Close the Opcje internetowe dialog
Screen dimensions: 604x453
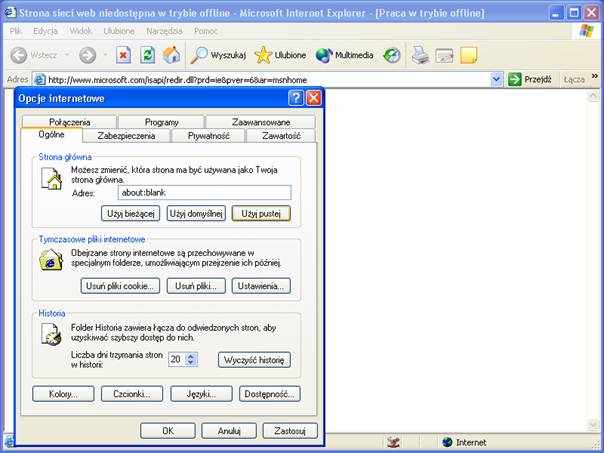(x=314, y=98)
